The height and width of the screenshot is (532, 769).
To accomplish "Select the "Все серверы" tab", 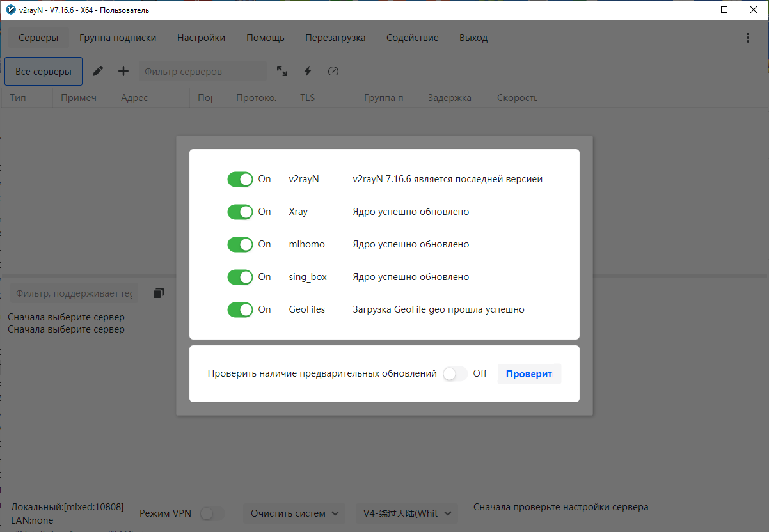I will click(44, 72).
